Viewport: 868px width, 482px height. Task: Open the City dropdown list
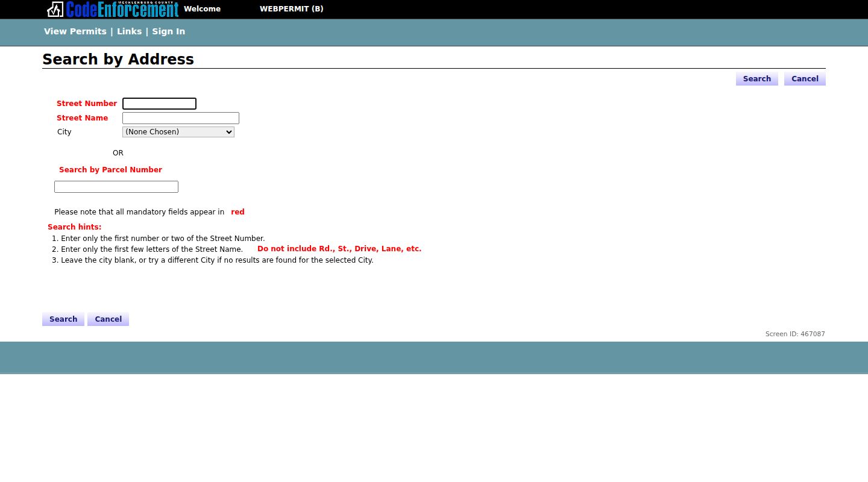click(x=178, y=132)
